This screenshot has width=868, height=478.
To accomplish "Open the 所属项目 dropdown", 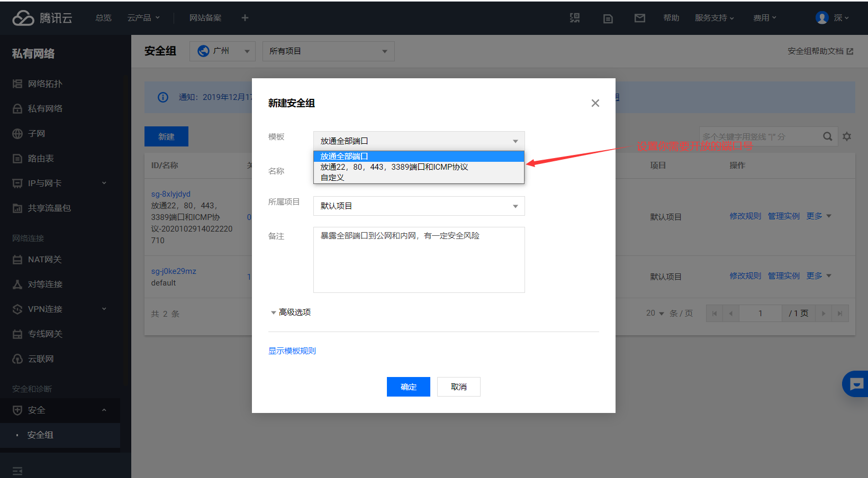I will [419, 206].
